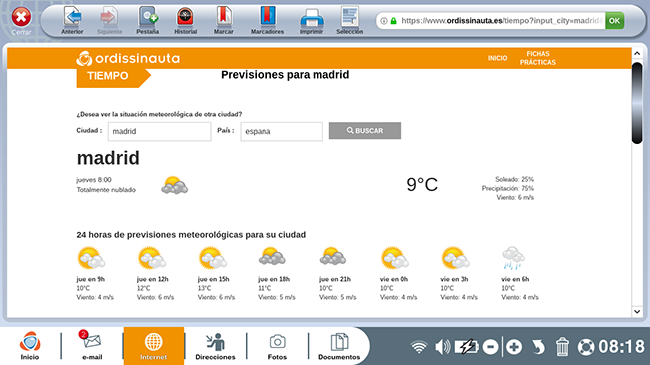Select the Internet taskbar tab
This screenshot has width=650, height=365.
[x=154, y=346]
